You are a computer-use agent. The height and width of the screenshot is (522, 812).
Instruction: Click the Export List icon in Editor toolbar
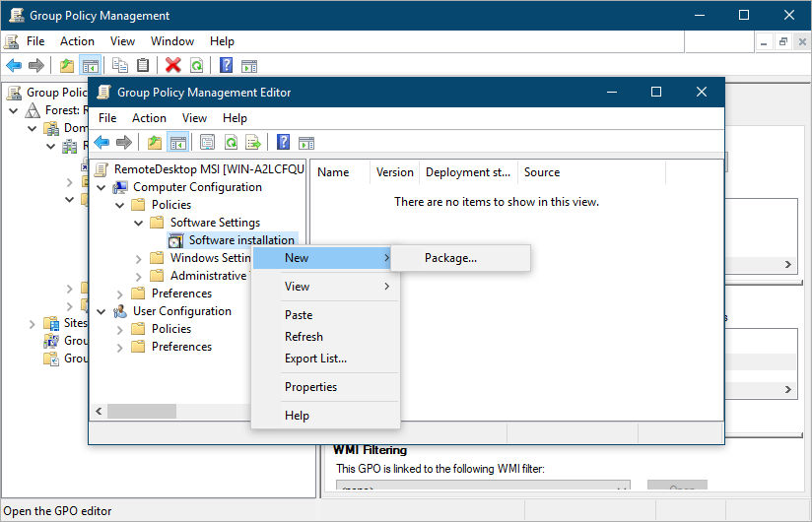click(x=253, y=142)
